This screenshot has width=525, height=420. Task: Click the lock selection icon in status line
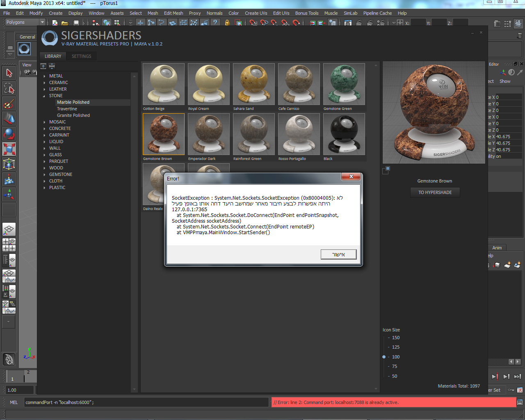coord(227,23)
